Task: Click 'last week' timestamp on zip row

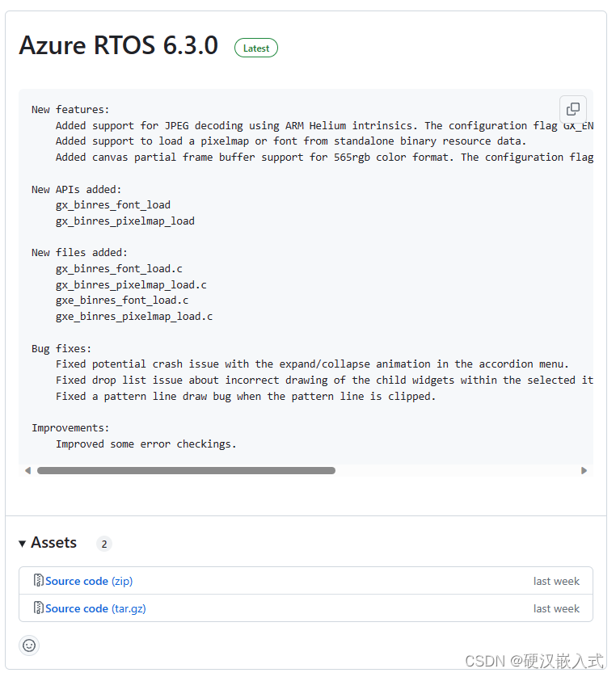Action: [556, 581]
